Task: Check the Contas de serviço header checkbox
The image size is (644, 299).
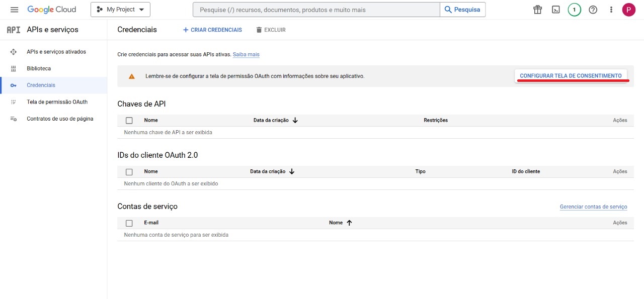Action: (x=129, y=223)
